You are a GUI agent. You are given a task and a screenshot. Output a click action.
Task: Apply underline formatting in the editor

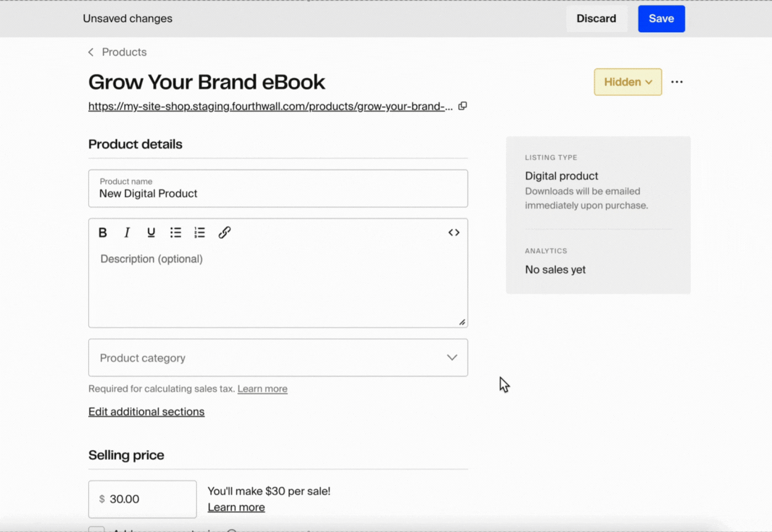tap(151, 232)
